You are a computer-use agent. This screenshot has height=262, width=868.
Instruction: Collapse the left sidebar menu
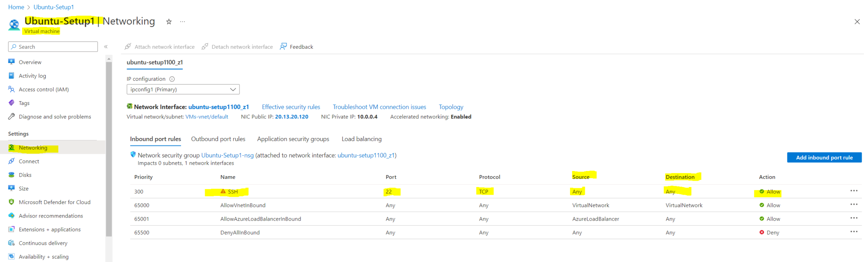pyautogui.click(x=106, y=47)
